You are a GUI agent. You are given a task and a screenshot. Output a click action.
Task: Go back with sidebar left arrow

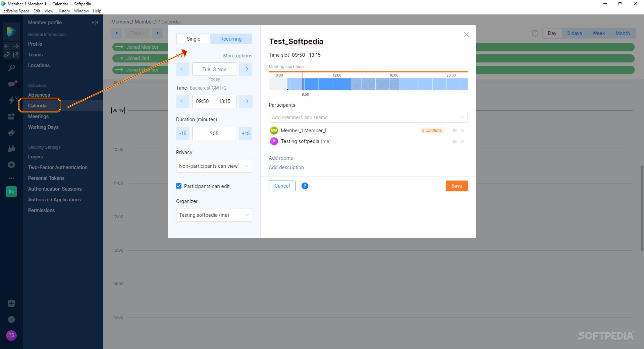tap(7, 46)
